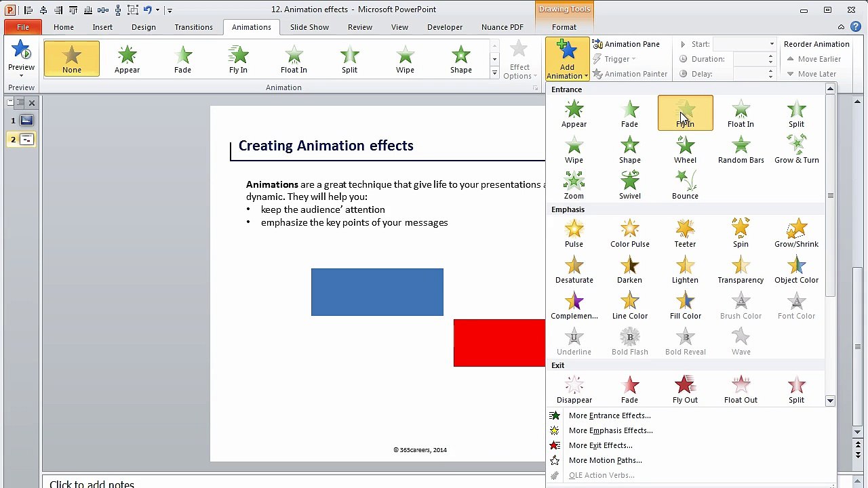Choose the Spin emphasis effect

click(x=741, y=233)
